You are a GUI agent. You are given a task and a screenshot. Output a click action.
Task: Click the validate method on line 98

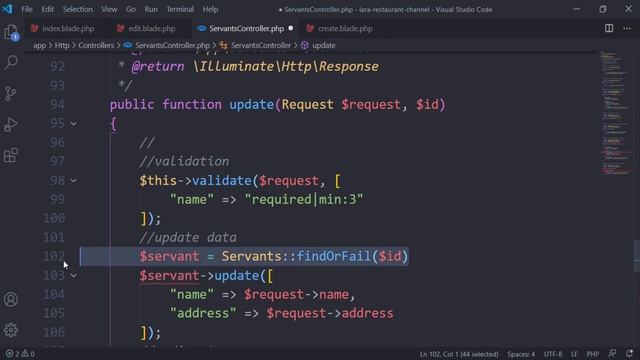(222, 180)
